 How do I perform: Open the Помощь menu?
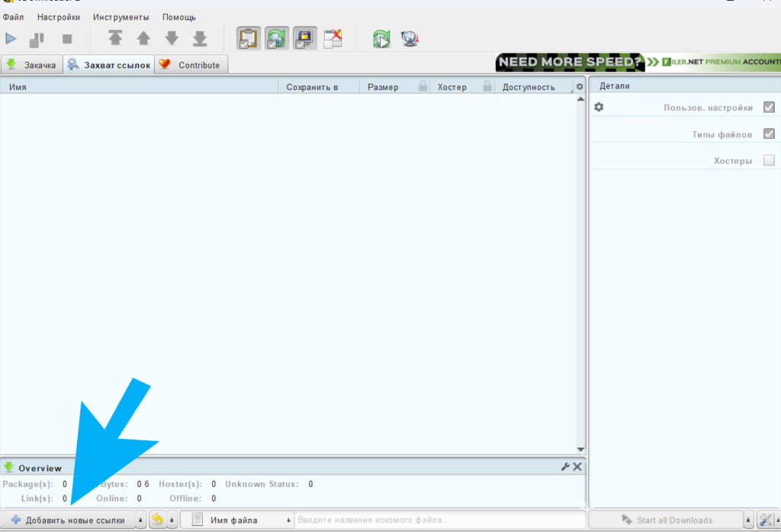pos(178,17)
